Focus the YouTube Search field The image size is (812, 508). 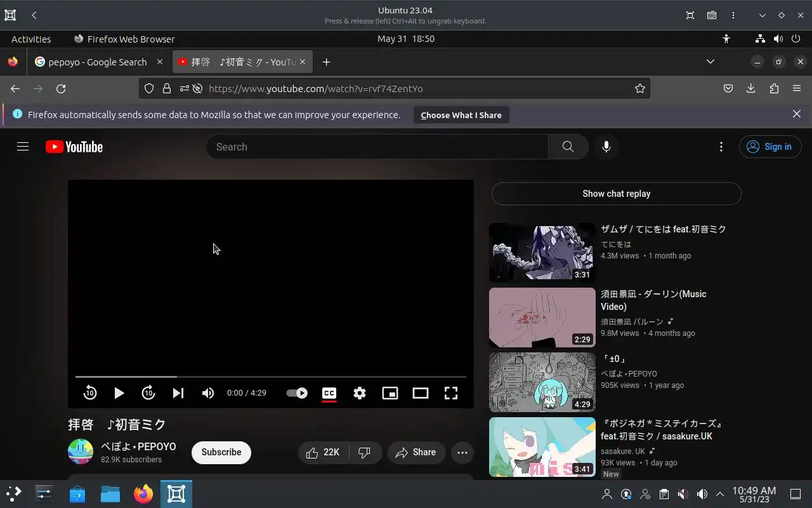coord(377,147)
